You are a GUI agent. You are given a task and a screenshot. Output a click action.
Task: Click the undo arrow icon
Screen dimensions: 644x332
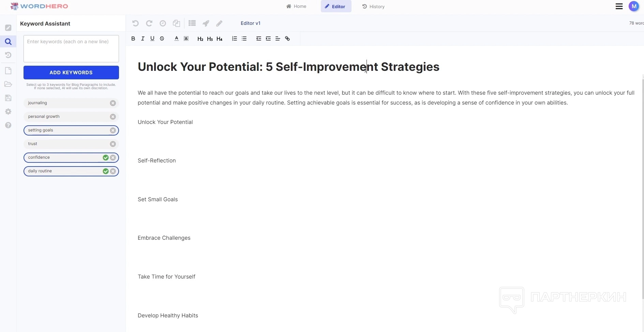[135, 23]
